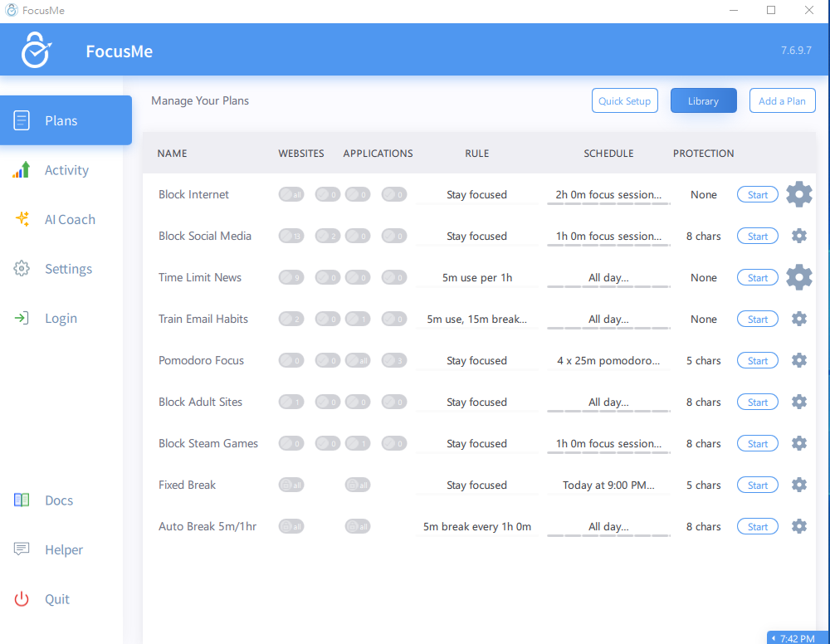Click the Docs book icon in sidebar

22,500
